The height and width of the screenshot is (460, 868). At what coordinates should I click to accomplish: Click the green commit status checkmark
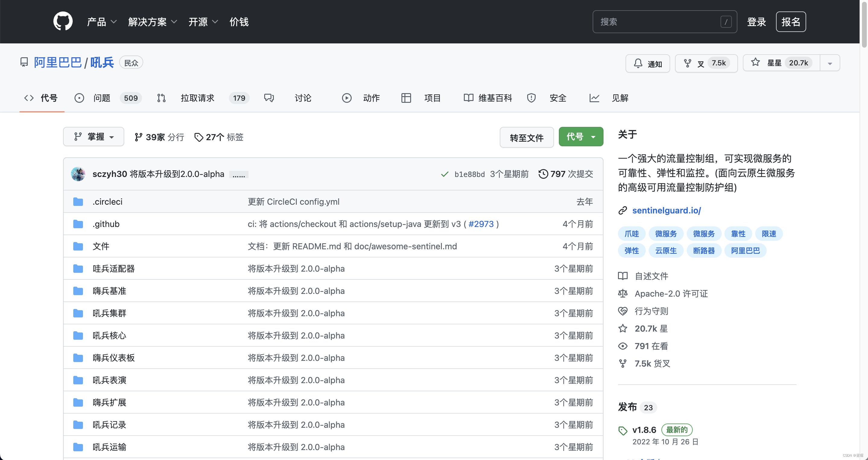(x=445, y=174)
